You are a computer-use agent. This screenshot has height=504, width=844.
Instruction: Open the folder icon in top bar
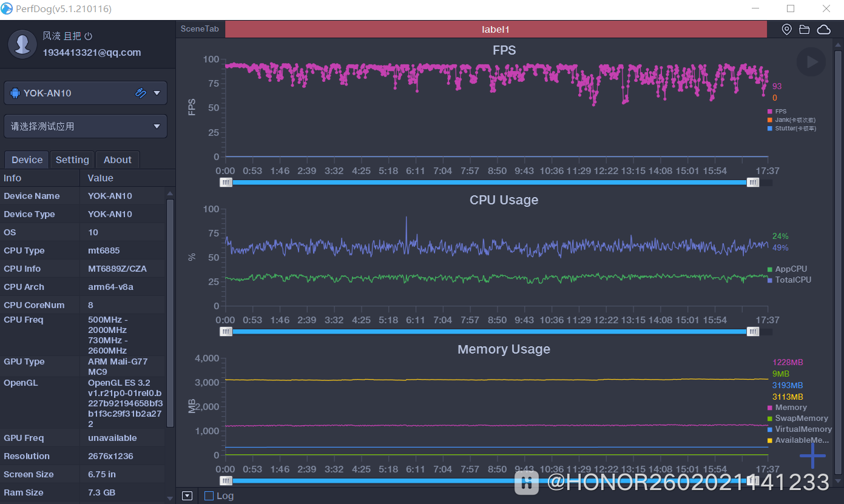click(x=805, y=29)
